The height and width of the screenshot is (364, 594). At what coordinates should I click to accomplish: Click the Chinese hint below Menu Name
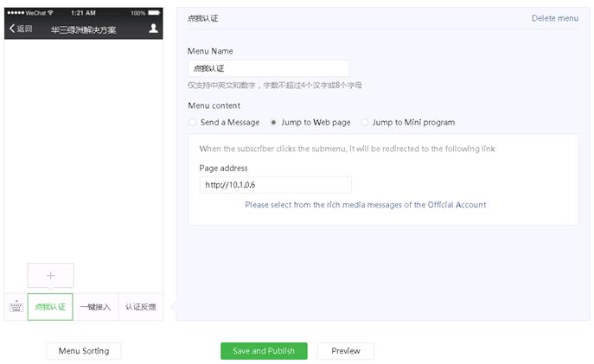click(275, 86)
